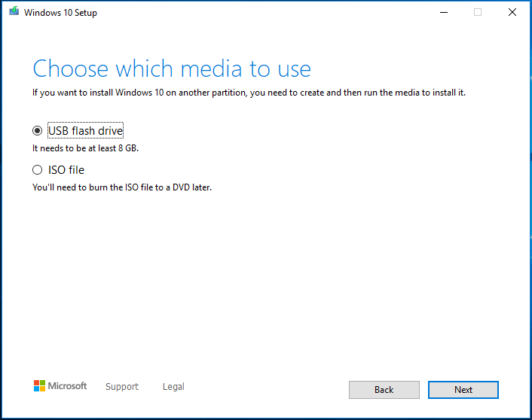Click the four-color Microsoft logo squares
This screenshot has width=532, height=420.
coord(39,386)
